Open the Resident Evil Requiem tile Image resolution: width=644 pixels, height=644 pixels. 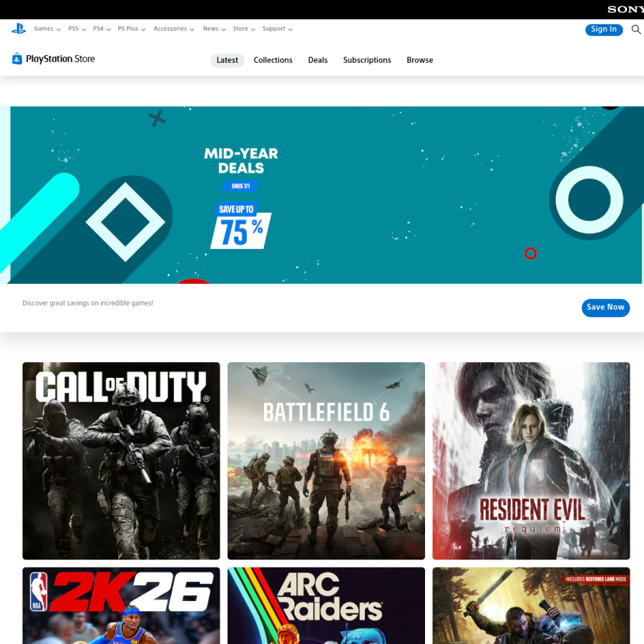coord(531,461)
